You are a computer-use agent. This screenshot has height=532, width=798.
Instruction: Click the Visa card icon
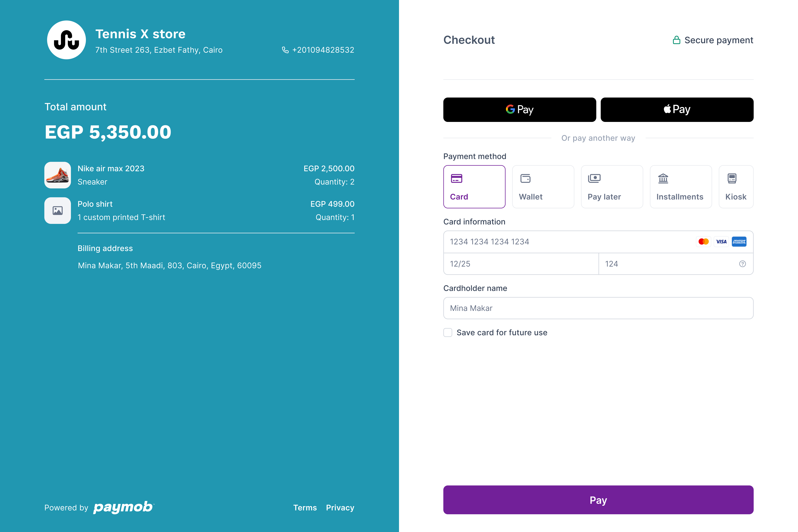tap(721, 242)
